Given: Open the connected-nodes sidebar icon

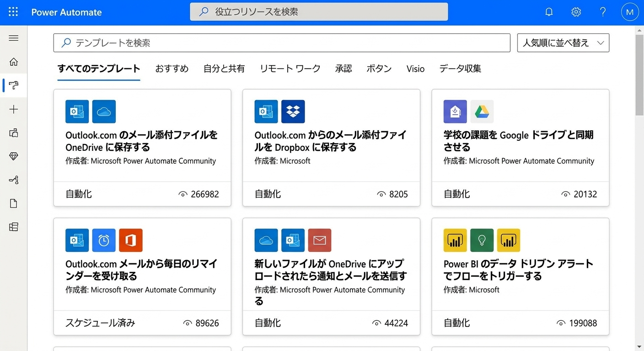Looking at the screenshot, I should pyautogui.click(x=14, y=180).
